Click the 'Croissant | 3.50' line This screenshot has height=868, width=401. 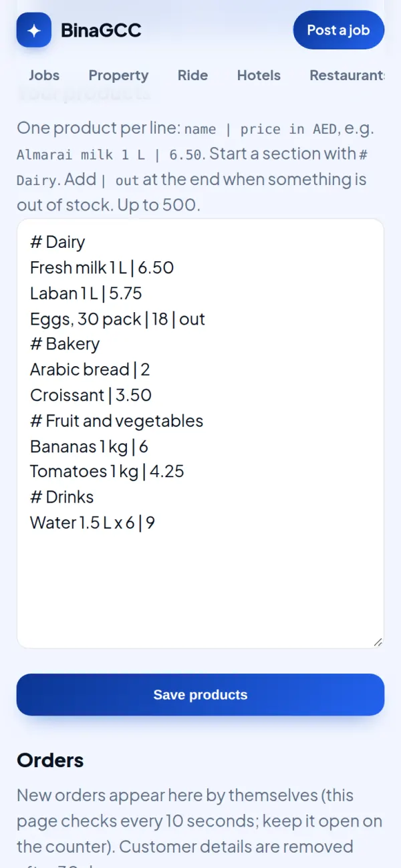click(91, 395)
